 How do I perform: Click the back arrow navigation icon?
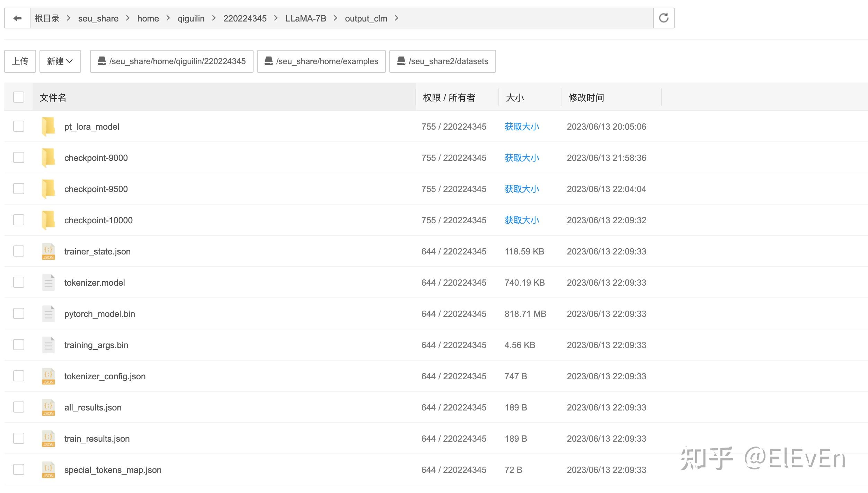17,18
